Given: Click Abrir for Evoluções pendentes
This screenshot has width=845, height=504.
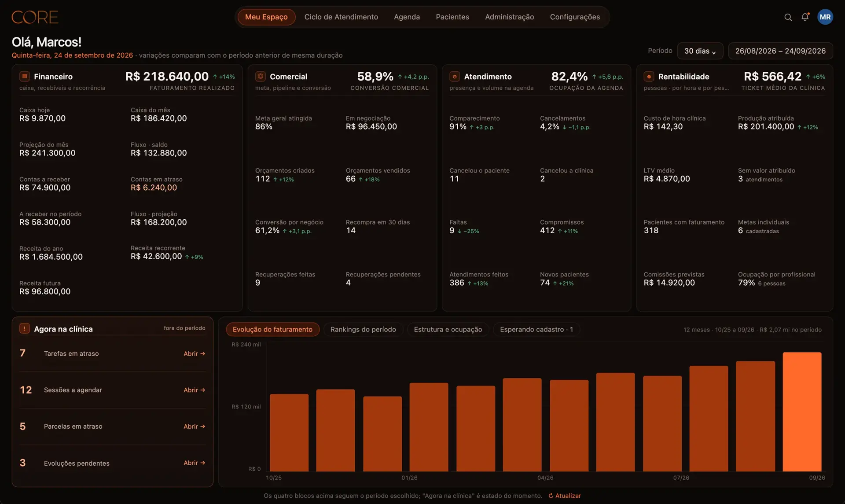Looking at the screenshot, I should 194,463.
